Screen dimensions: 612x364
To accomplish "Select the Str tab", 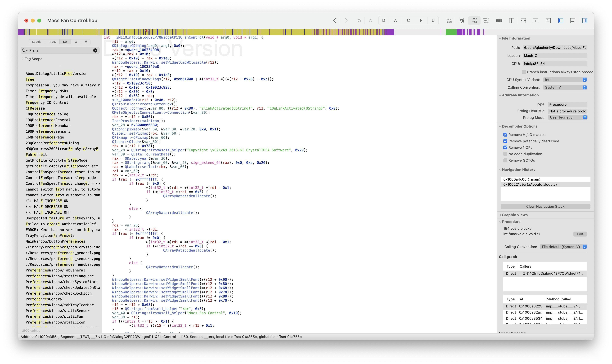I will (65, 42).
